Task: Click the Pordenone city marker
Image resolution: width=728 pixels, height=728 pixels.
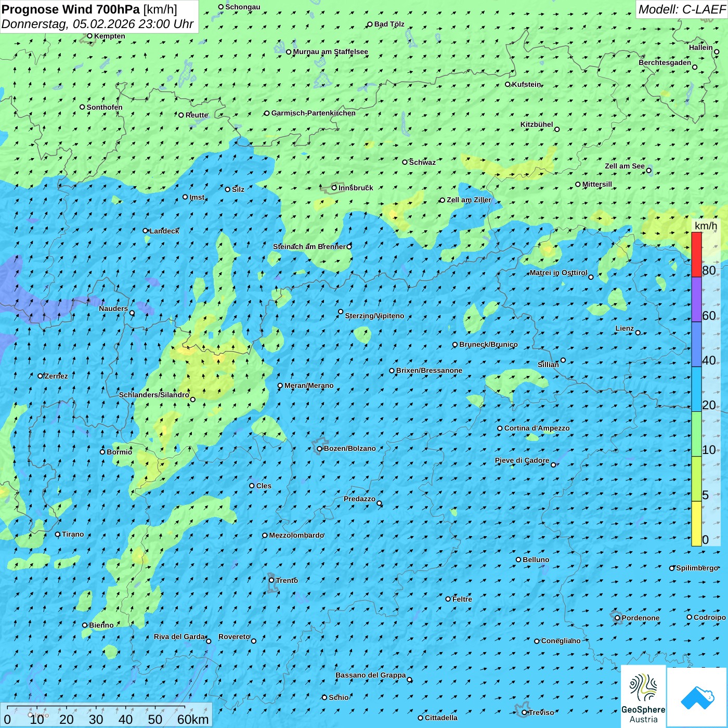Action: 618,618
